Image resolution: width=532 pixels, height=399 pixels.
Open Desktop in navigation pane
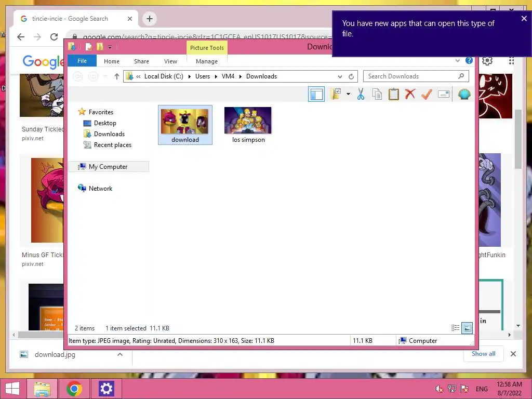(105, 123)
